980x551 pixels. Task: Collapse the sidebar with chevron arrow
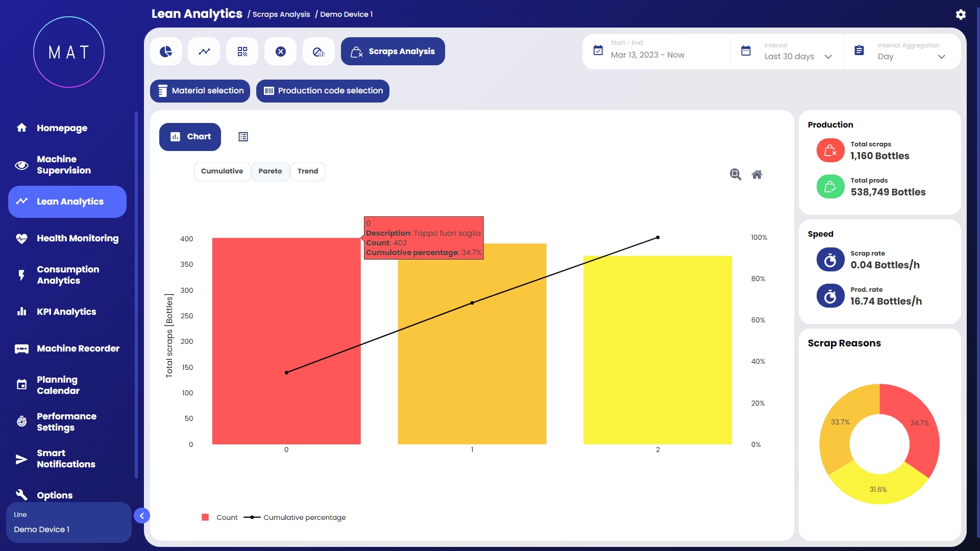pyautogui.click(x=142, y=516)
